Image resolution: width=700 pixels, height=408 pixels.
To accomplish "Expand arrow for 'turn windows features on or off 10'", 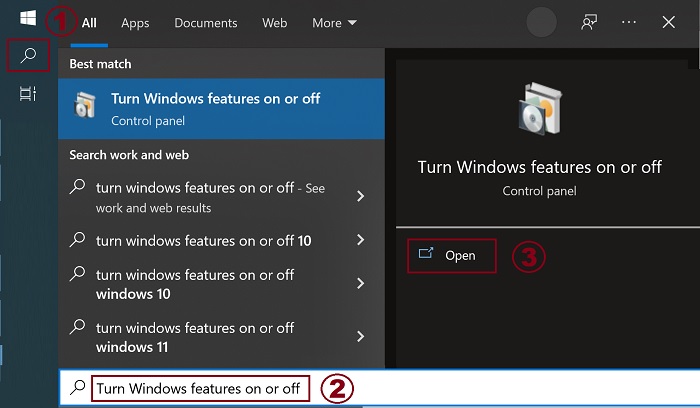I will (x=360, y=240).
